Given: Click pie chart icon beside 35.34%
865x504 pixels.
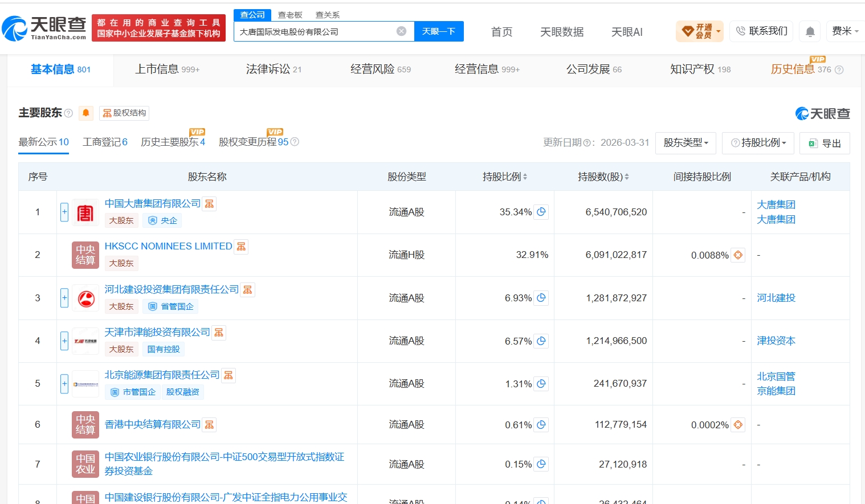Looking at the screenshot, I should [541, 212].
